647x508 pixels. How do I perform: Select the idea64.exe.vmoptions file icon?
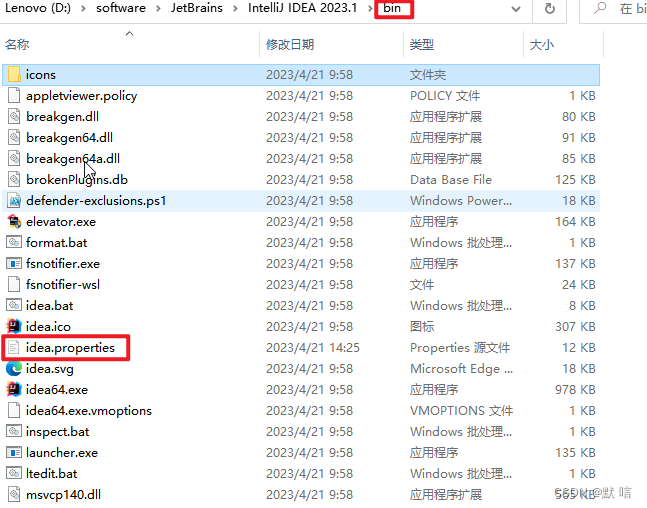(14, 411)
